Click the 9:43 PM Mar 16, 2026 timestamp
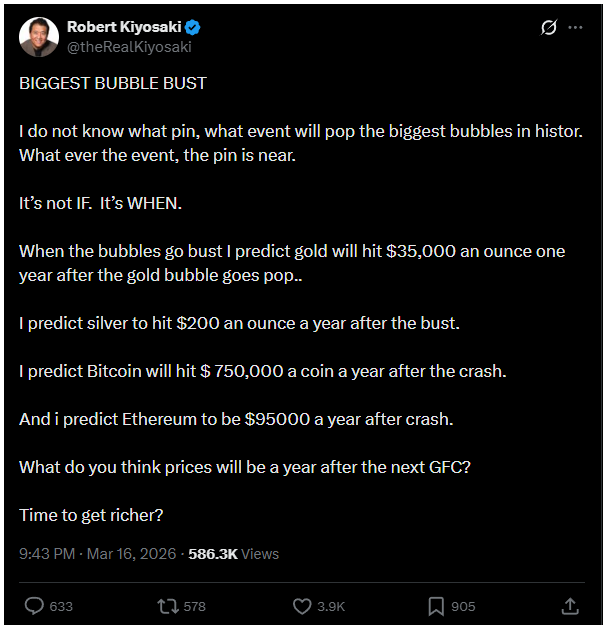This screenshot has width=607, height=629. click(x=98, y=553)
